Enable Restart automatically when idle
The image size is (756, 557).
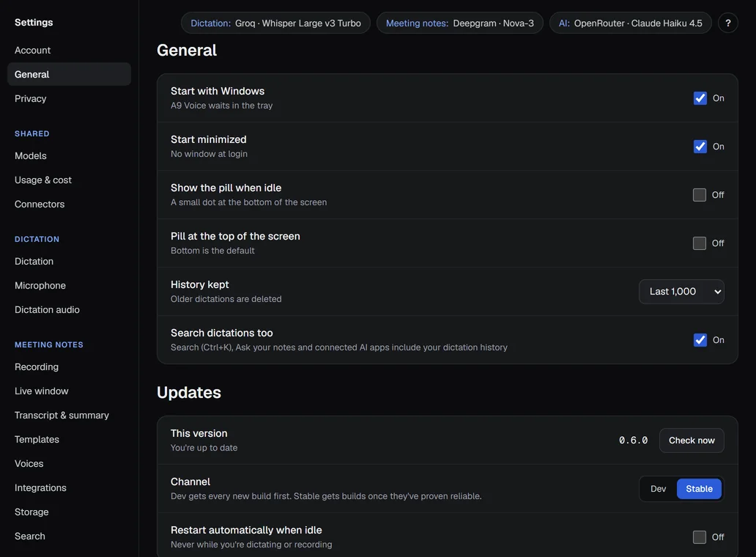[699, 536]
